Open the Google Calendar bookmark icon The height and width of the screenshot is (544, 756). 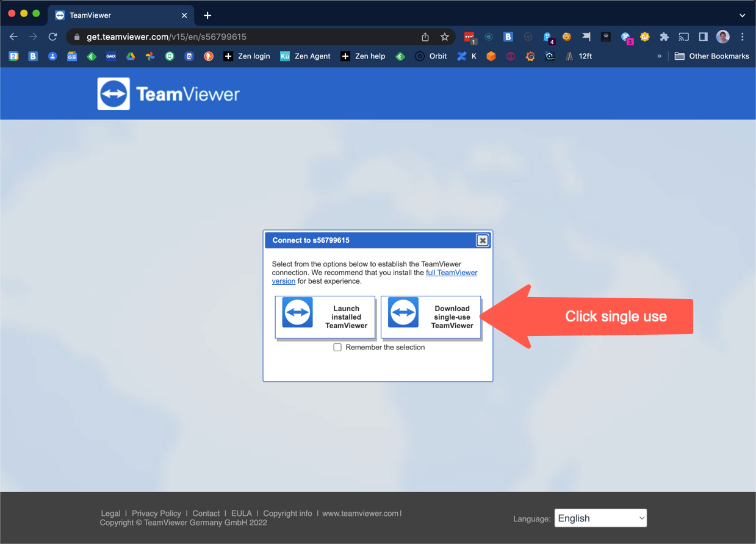click(13, 56)
